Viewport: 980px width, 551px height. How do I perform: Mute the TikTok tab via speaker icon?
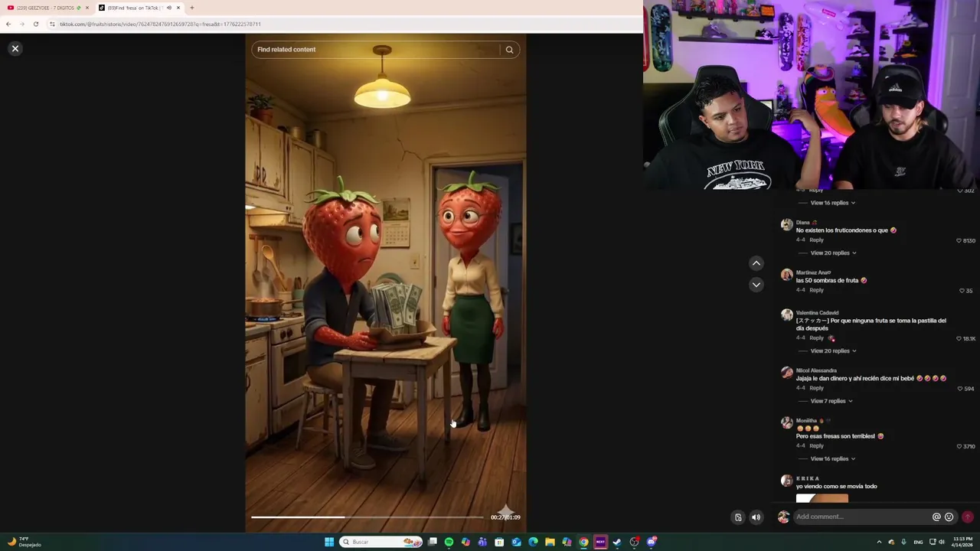pos(168,8)
